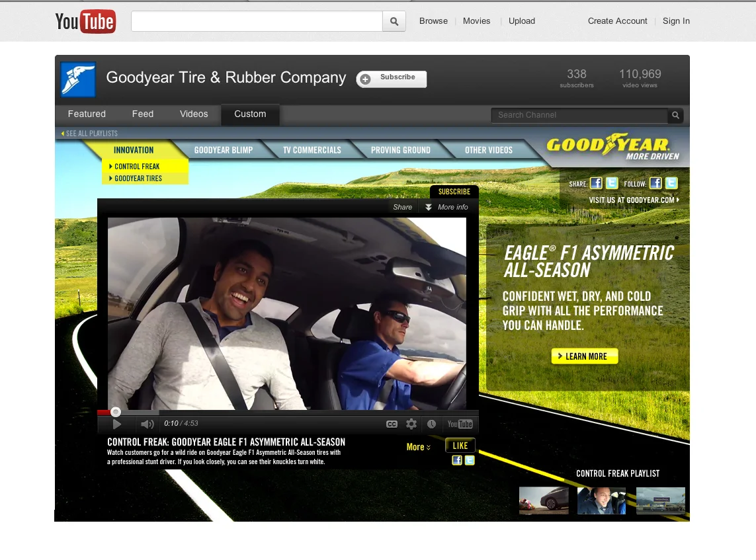Screen dimensions: 756x560
Task: Open the Feed channel tab
Action: click(143, 114)
